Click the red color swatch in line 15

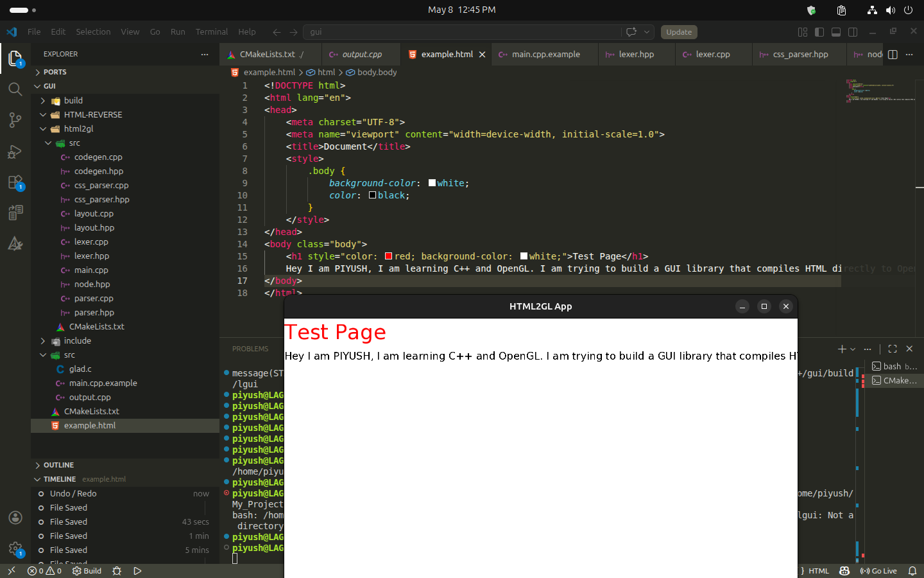click(389, 256)
